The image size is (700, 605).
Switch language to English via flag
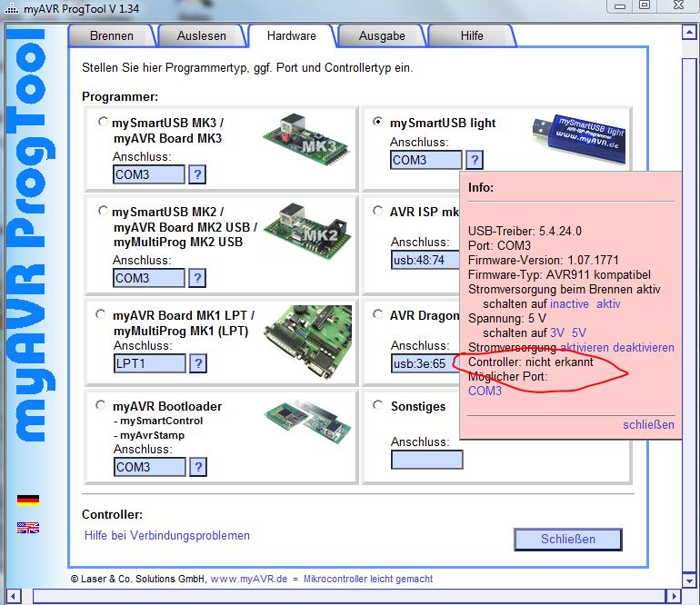pyautogui.click(x=28, y=528)
